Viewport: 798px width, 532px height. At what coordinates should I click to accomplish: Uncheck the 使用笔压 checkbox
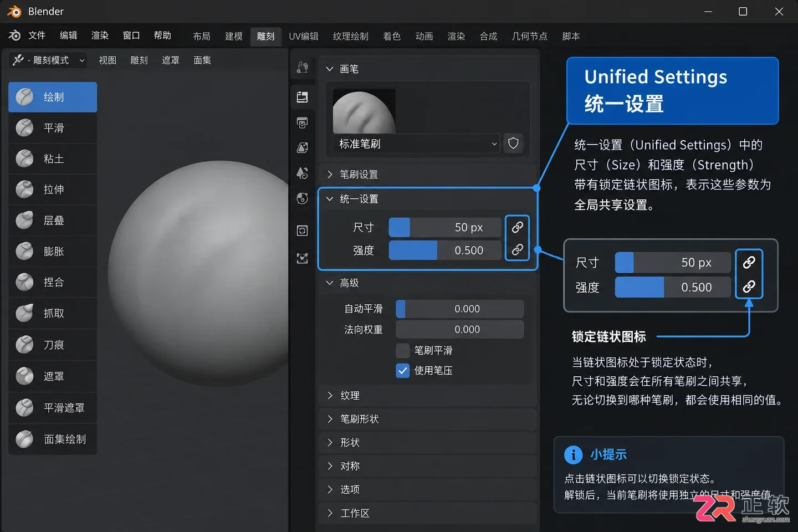[x=403, y=370]
